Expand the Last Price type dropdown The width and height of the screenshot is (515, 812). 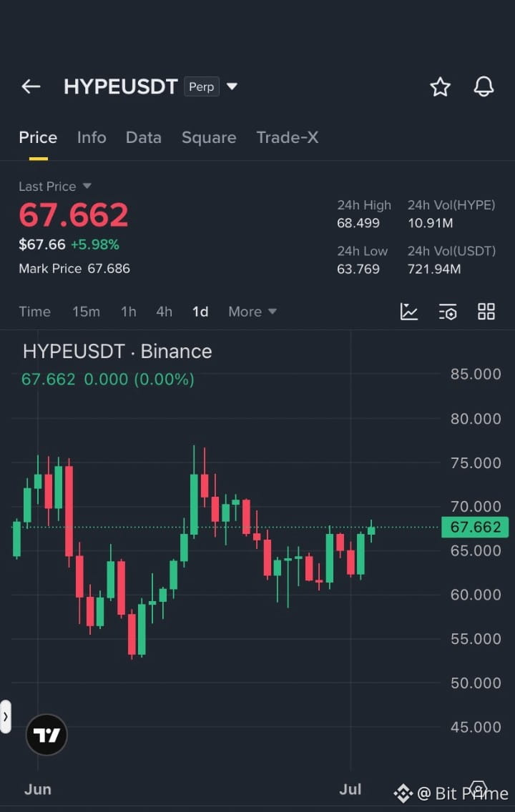[87, 186]
